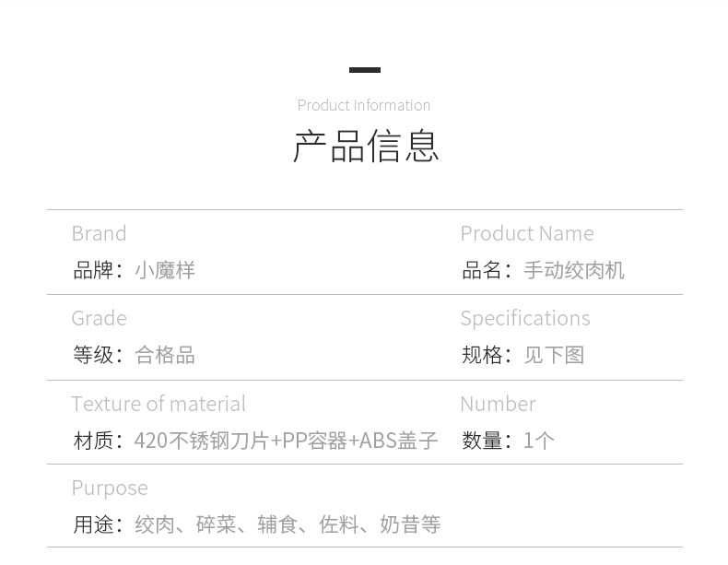
Task: Click the Number label
Action: [498, 404]
